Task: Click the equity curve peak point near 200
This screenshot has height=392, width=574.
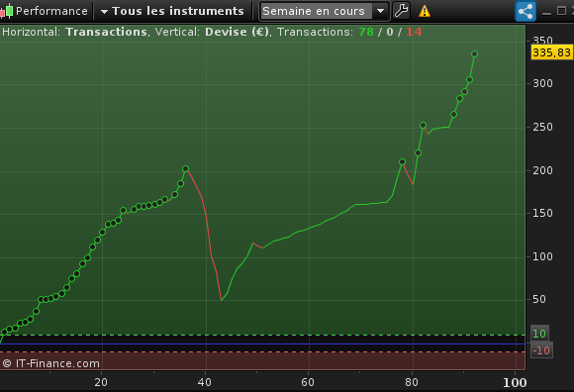Action: coord(186,168)
